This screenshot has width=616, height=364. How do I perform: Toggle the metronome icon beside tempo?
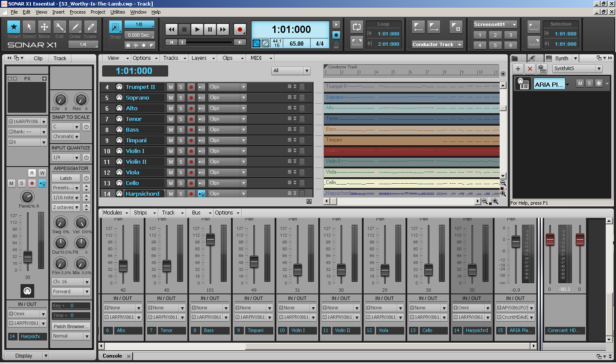pos(336,44)
